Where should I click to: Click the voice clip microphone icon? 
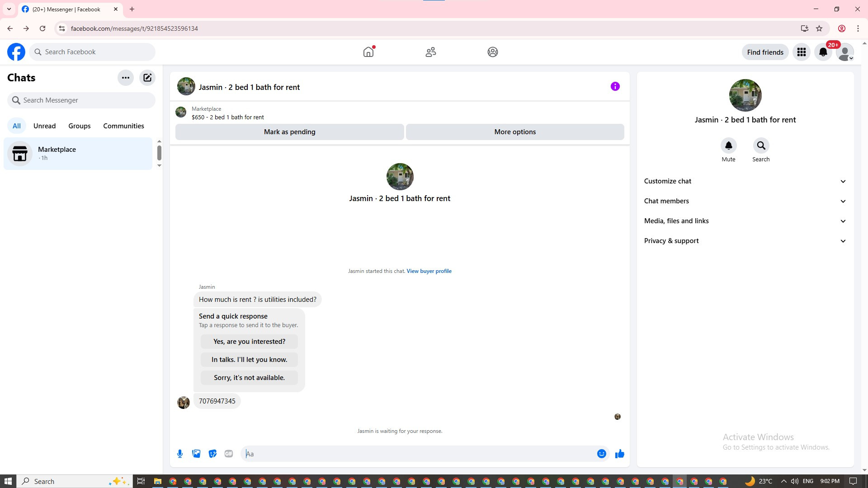(180, 454)
